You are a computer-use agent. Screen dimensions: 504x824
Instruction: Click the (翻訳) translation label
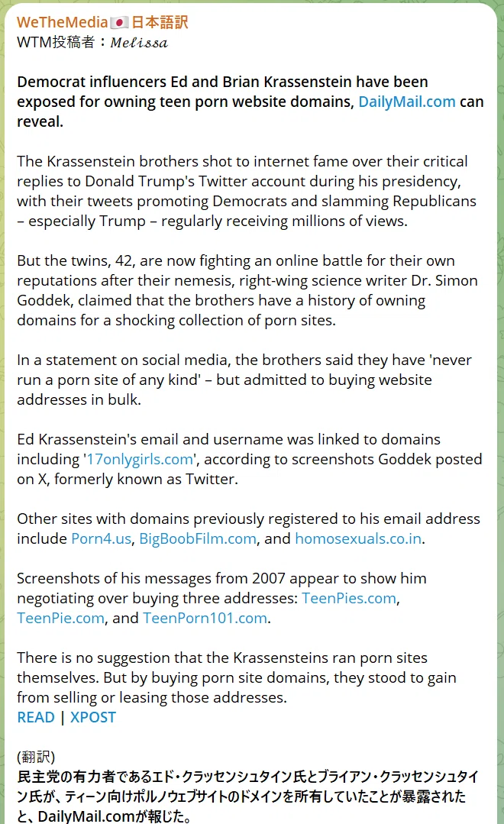click(36, 757)
